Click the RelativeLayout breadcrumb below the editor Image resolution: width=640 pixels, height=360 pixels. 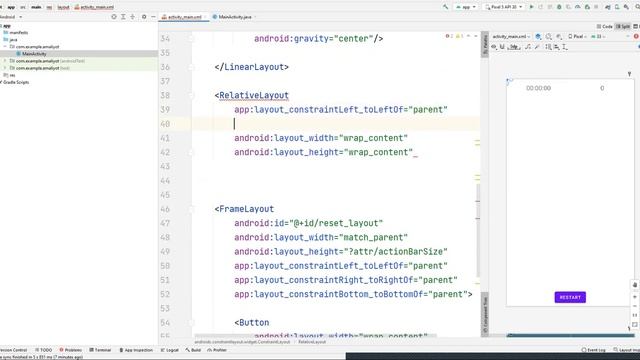point(312,342)
